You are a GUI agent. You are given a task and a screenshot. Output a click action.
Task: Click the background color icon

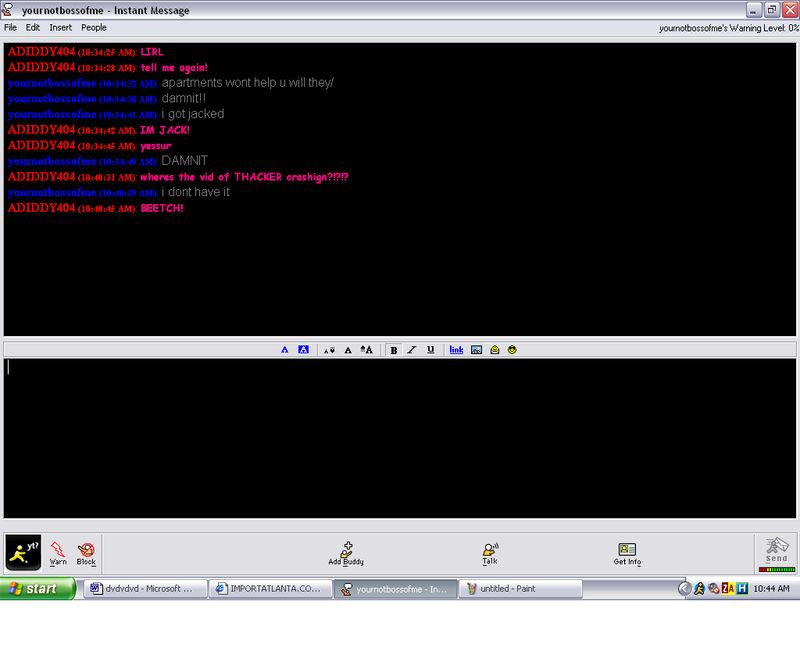(303, 350)
